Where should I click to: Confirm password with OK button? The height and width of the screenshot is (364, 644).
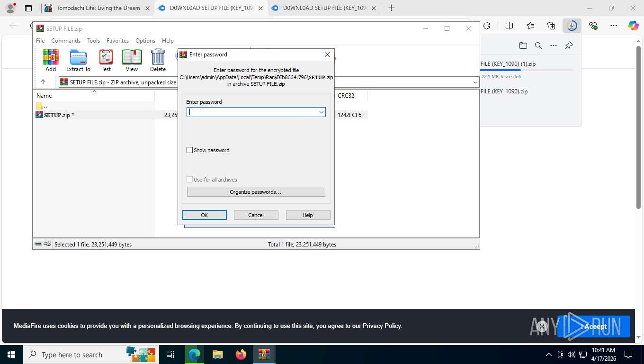tap(204, 215)
